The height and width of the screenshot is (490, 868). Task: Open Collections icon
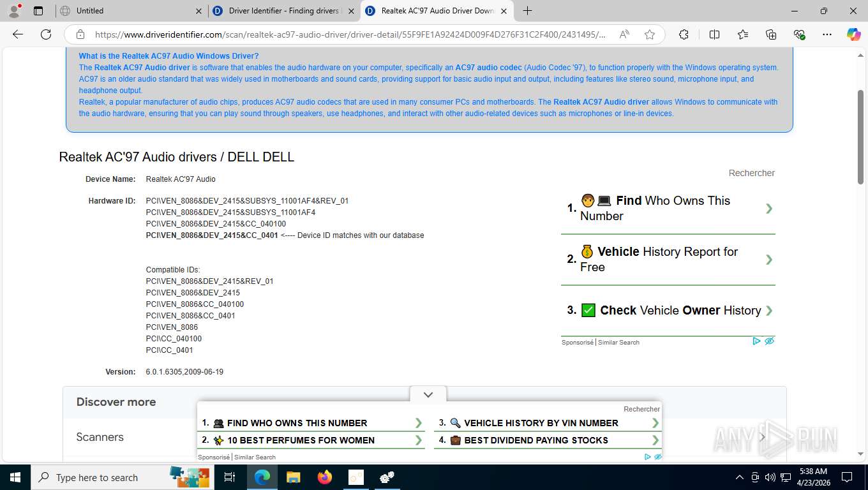pos(771,34)
